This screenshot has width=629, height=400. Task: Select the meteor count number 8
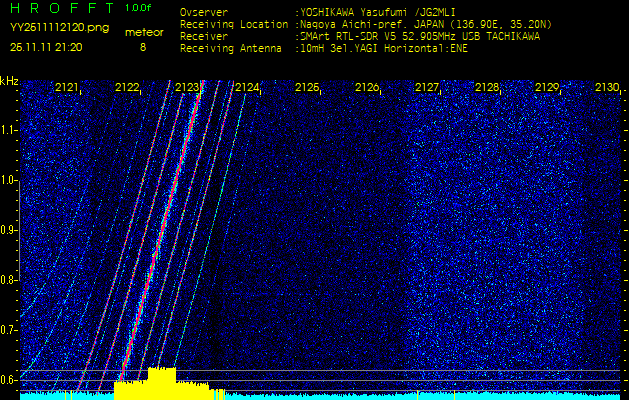142,46
